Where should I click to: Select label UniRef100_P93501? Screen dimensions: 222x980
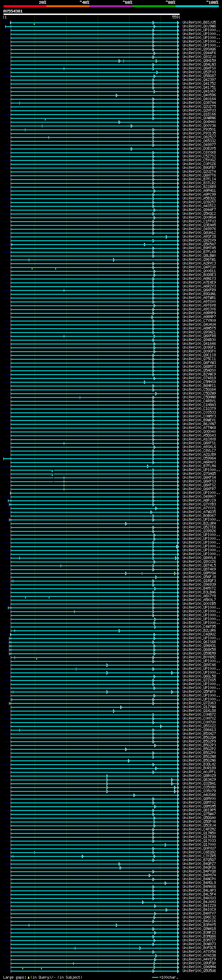pos(199,129)
